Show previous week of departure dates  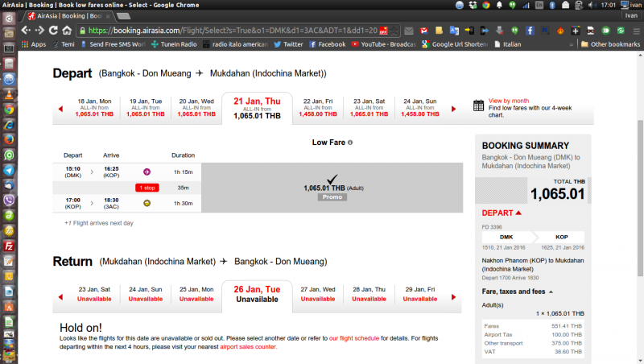click(x=61, y=109)
